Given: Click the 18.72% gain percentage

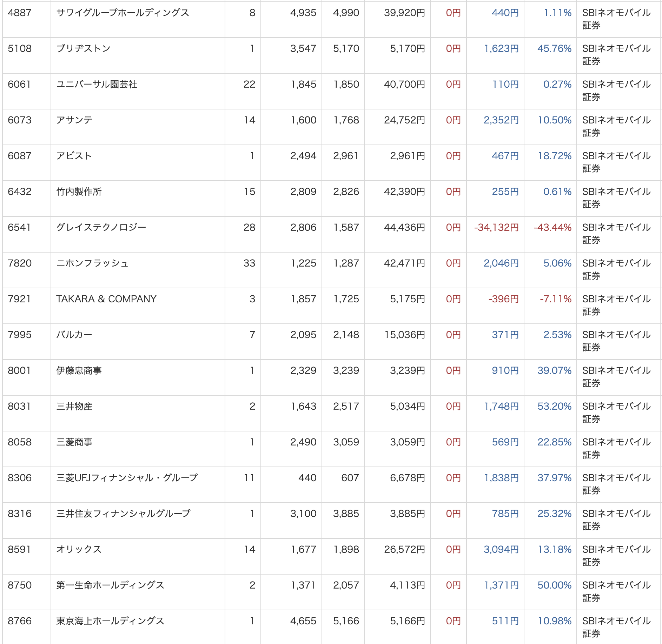Looking at the screenshot, I should [x=555, y=156].
